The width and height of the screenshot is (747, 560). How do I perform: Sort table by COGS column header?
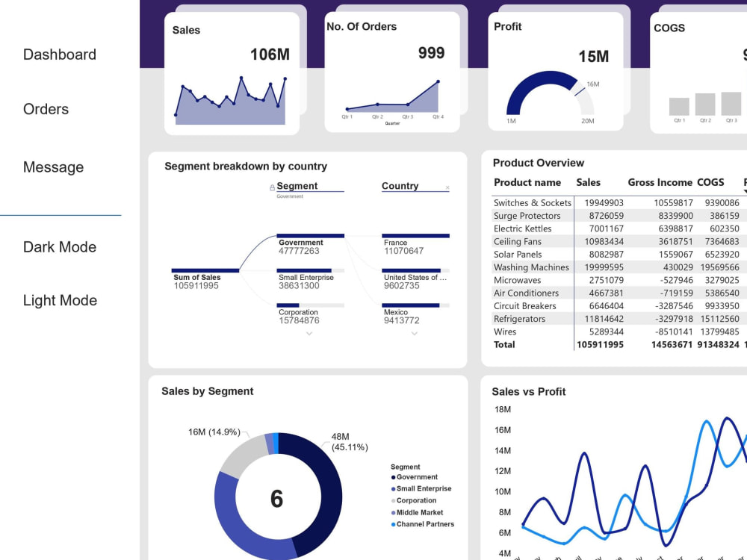click(x=710, y=182)
